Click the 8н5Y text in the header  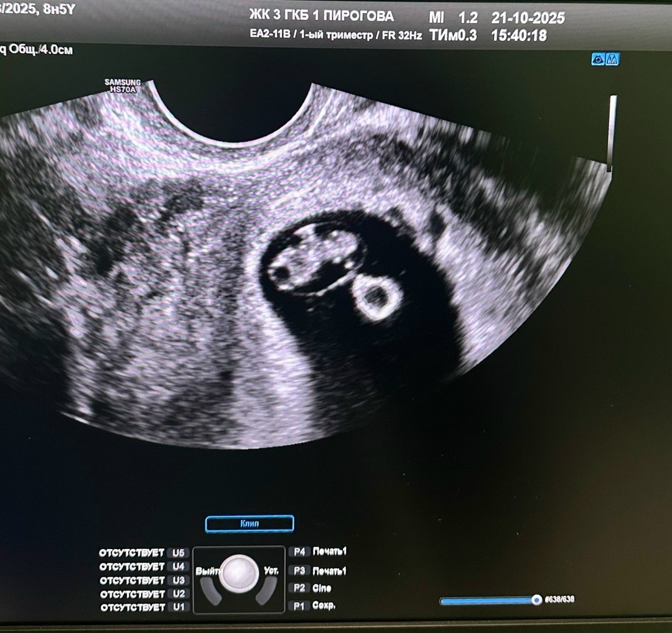click(x=59, y=10)
